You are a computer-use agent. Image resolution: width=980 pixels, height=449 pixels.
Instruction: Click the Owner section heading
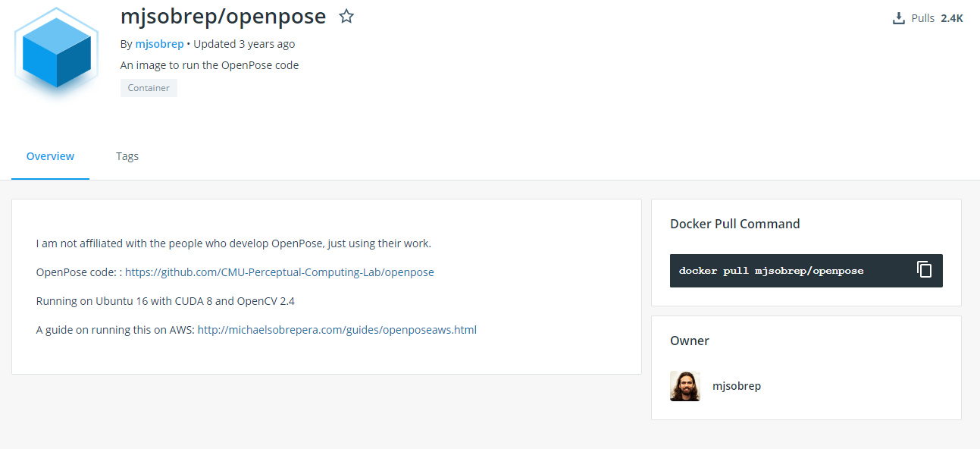[x=690, y=340]
